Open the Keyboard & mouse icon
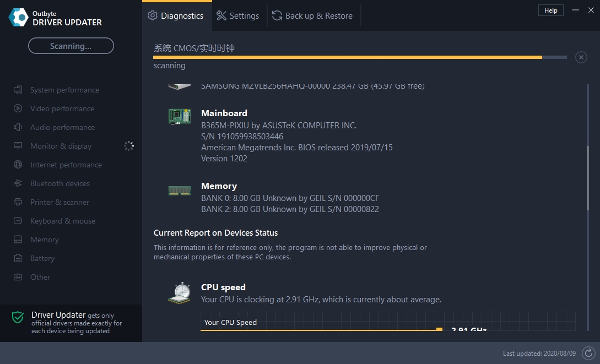Image resolution: width=600 pixels, height=364 pixels. pyautogui.click(x=18, y=221)
